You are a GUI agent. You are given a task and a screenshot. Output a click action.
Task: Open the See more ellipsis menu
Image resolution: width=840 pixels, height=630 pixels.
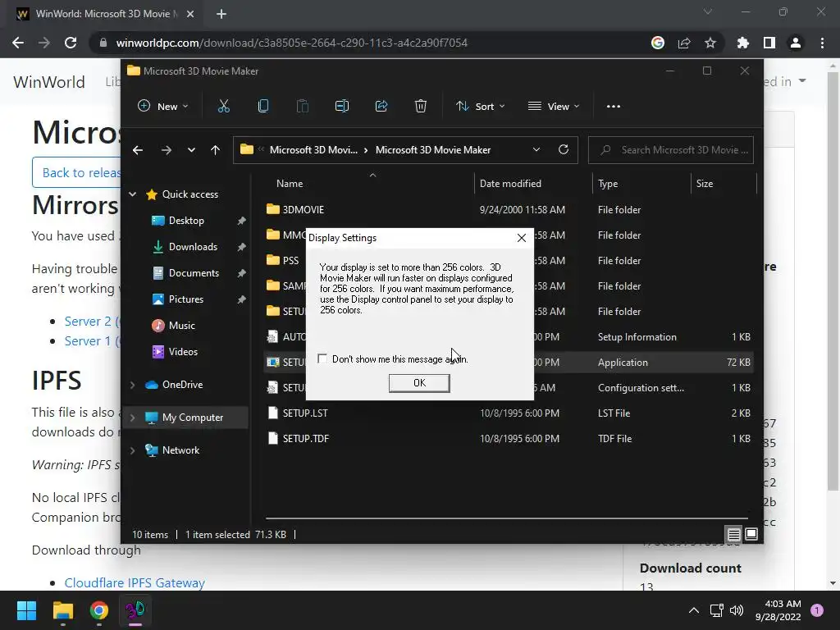tap(614, 106)
